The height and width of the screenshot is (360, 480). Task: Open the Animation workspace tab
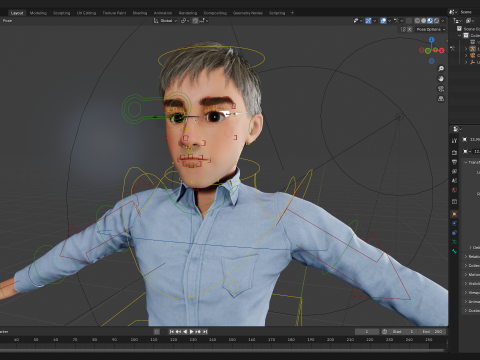(163, 13)
